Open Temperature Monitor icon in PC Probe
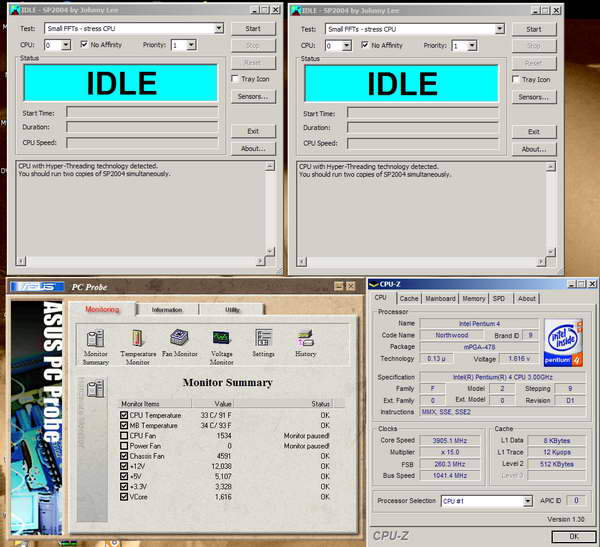Image resolution: width=600 pixels, height=547 pixels. [x=137, y=338]
